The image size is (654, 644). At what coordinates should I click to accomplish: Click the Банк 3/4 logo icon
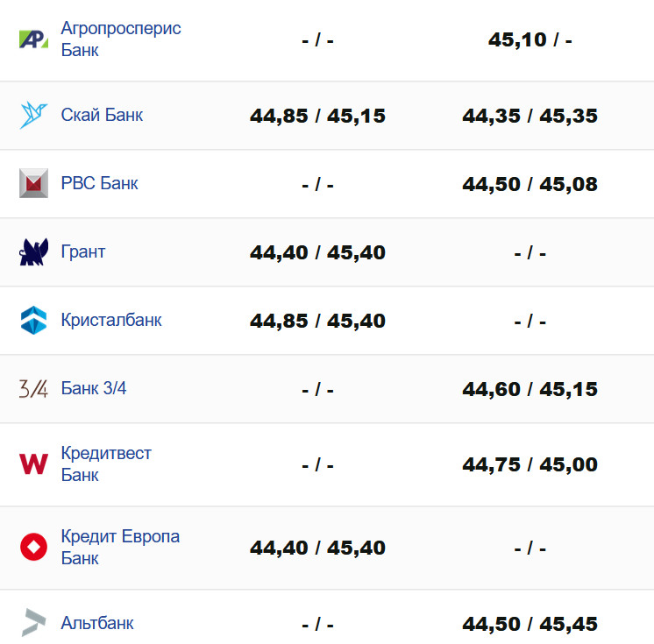33,389
